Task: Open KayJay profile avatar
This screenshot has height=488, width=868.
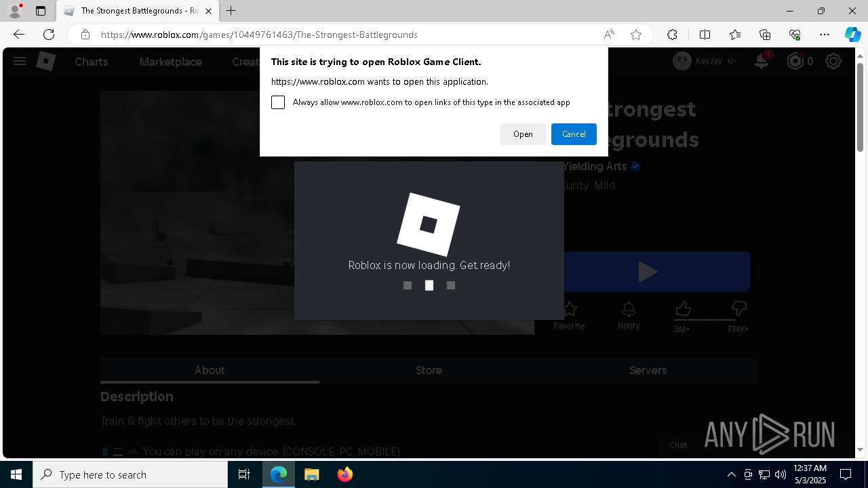Action: tap(682, 61)
